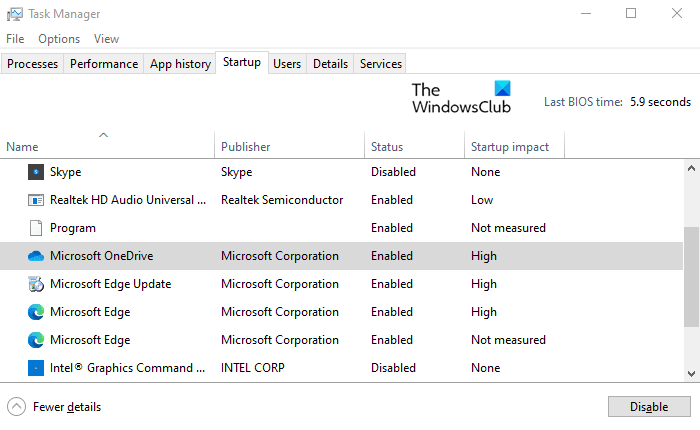Switch to the Performance tab
The image size is (700, 430).
click(104, 64)
